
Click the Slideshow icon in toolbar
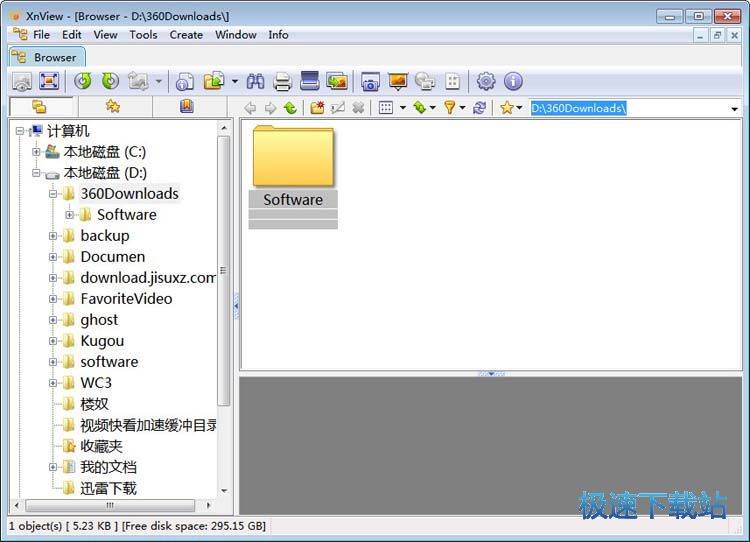pos(398,81)
